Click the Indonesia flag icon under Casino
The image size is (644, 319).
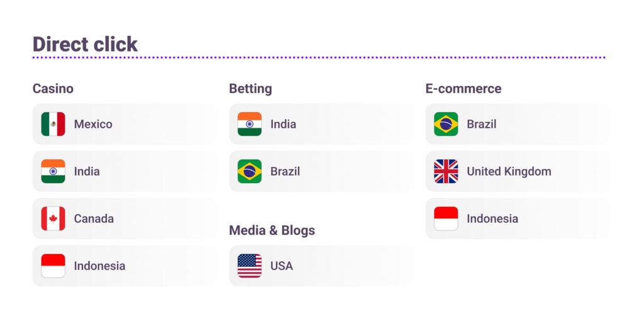(53, 266)
